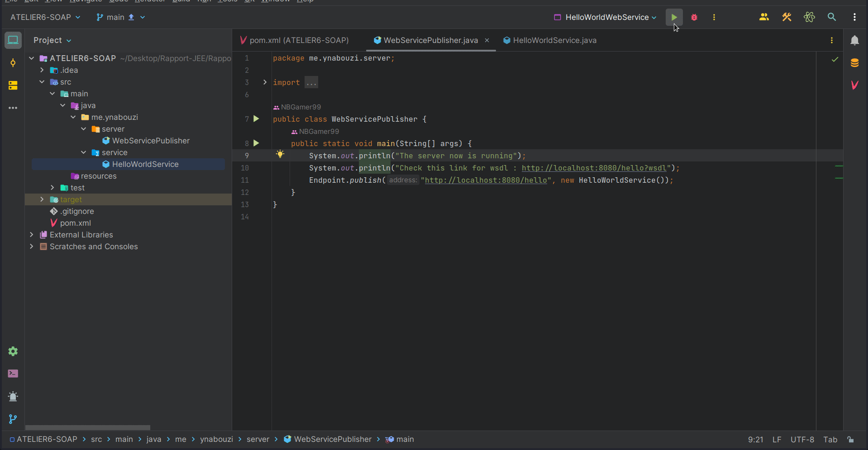Open the Database tool window
This screenshot has height=450, width=868.
pos(854,63)
